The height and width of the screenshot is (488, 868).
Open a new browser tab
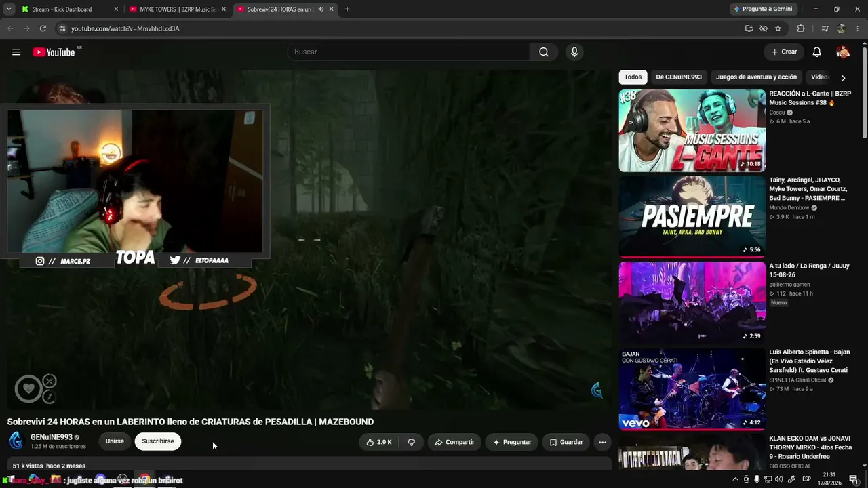click(347, 9)
